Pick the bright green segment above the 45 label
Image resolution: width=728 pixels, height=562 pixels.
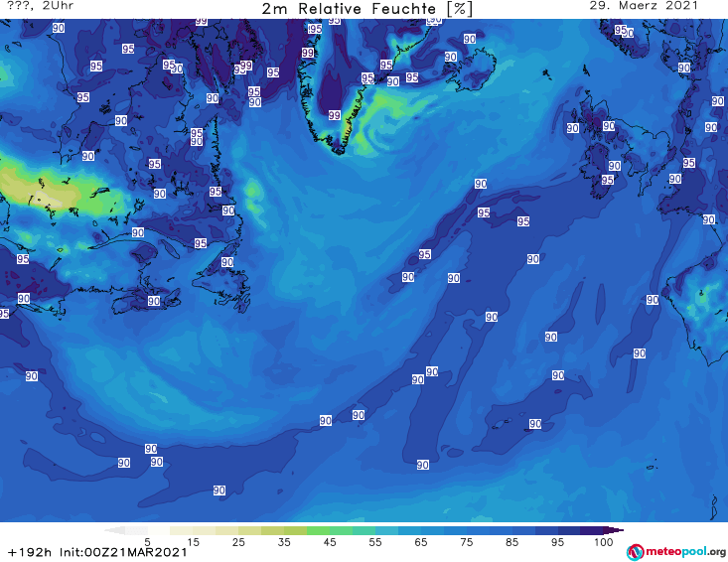click(x=318, y=530)
